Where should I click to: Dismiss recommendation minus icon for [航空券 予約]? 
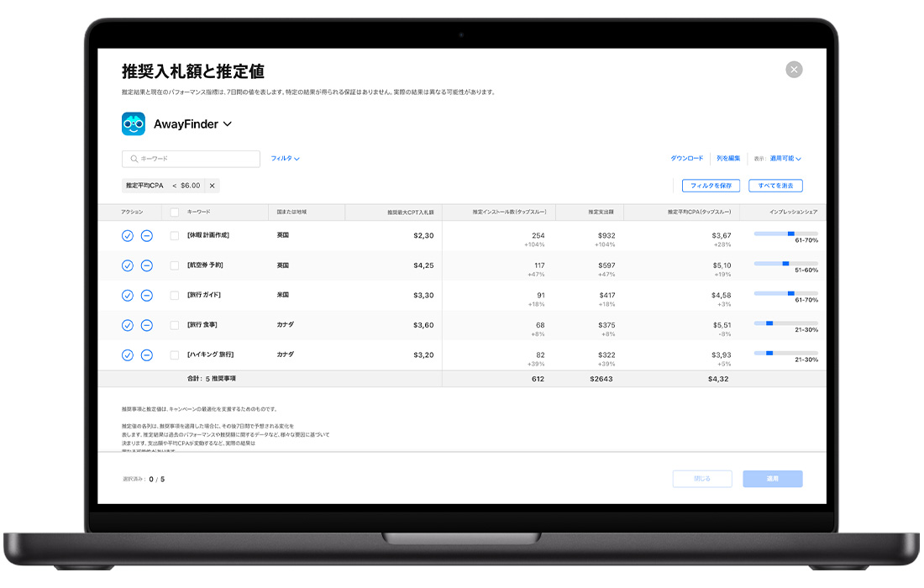pos(146,265)
